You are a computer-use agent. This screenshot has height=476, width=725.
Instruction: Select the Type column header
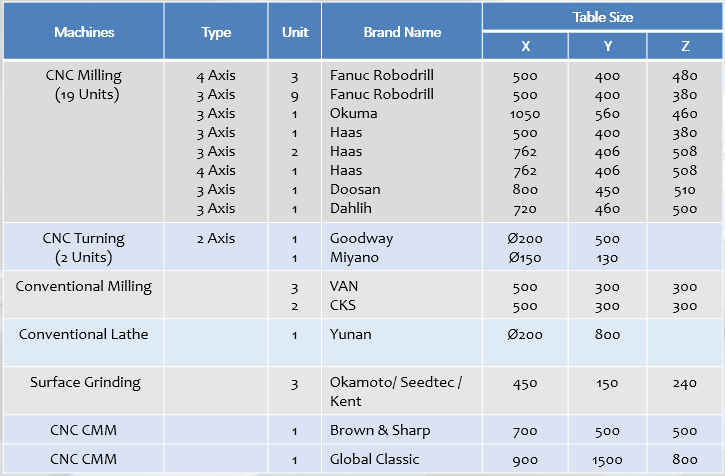tap(216, 32)
